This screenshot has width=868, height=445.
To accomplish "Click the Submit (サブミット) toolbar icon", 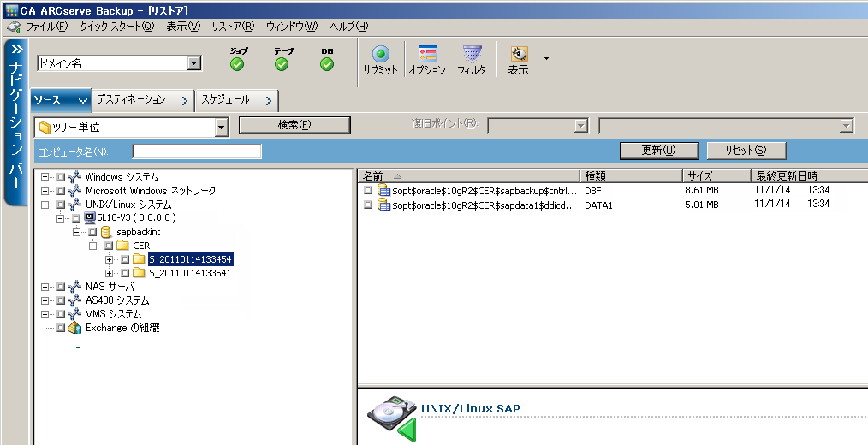I will [380, 54].
